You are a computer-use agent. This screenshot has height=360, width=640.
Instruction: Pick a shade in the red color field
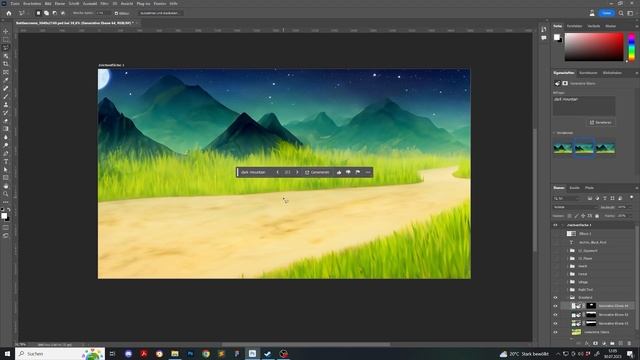point(594,47)
